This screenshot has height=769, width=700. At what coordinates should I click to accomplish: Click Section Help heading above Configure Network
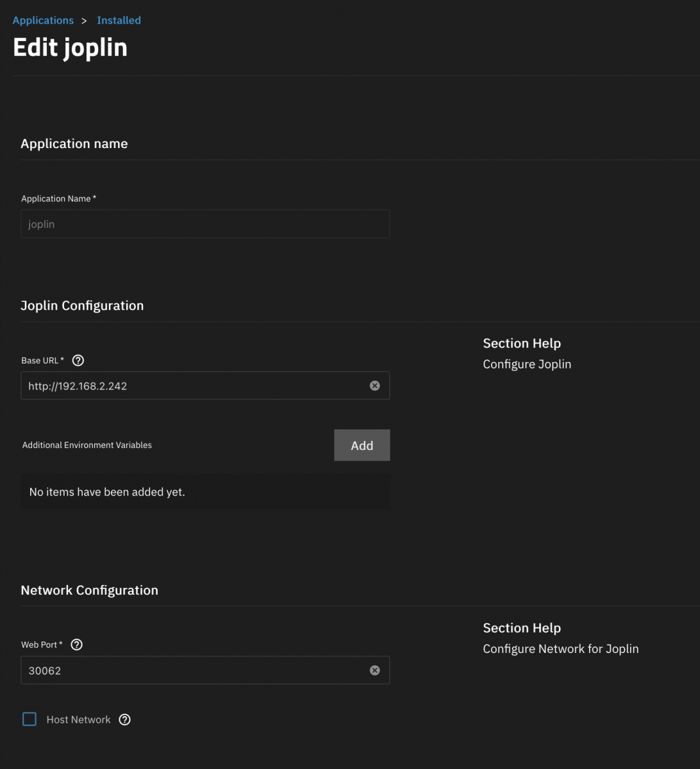tap(522, 628)
